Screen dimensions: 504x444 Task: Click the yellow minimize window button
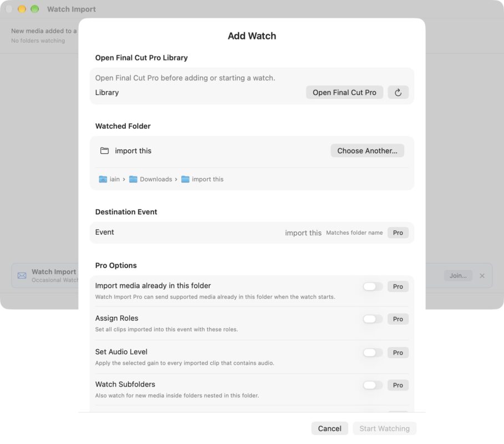click(x=22, y=9)
